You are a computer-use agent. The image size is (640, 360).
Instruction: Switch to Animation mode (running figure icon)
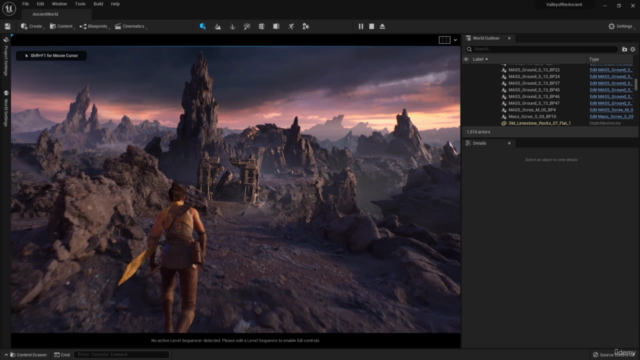pyautogui.click(x=291, y=27)
